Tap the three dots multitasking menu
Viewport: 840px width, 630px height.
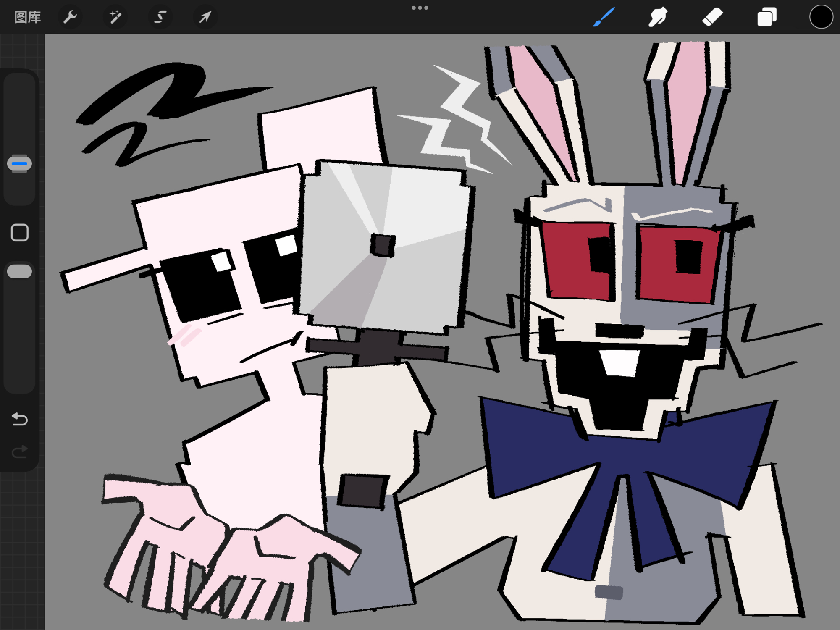click(420, 8)
